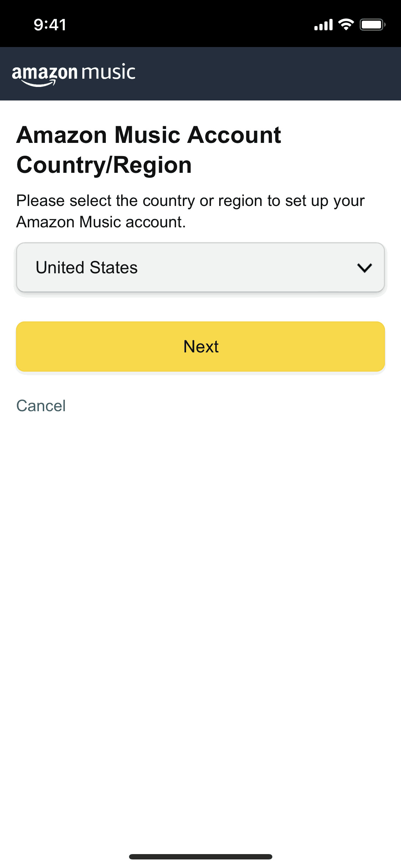Tap the word "music" in the header logo
401x868 pixels.
tap(109, 72)
